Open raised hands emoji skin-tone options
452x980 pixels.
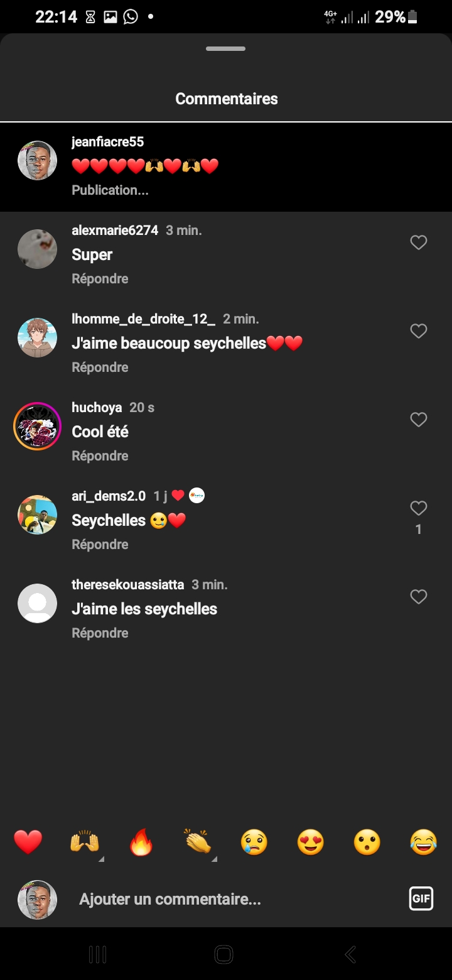pos(85,842)
